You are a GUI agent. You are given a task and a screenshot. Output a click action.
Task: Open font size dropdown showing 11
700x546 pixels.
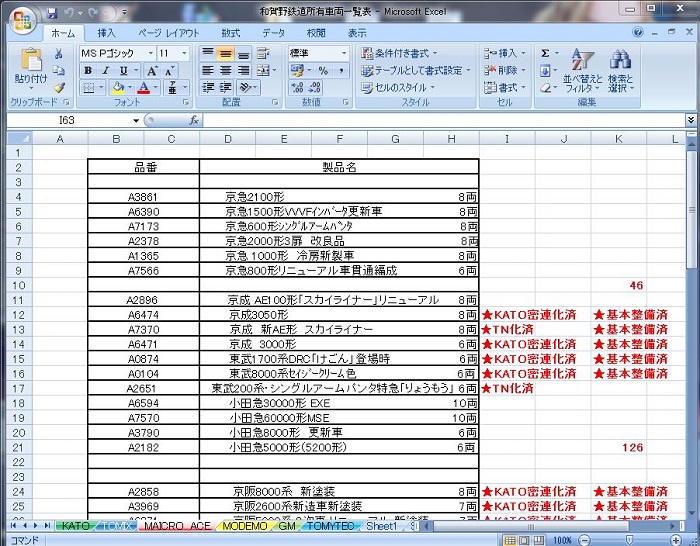[x=184, y=54]
